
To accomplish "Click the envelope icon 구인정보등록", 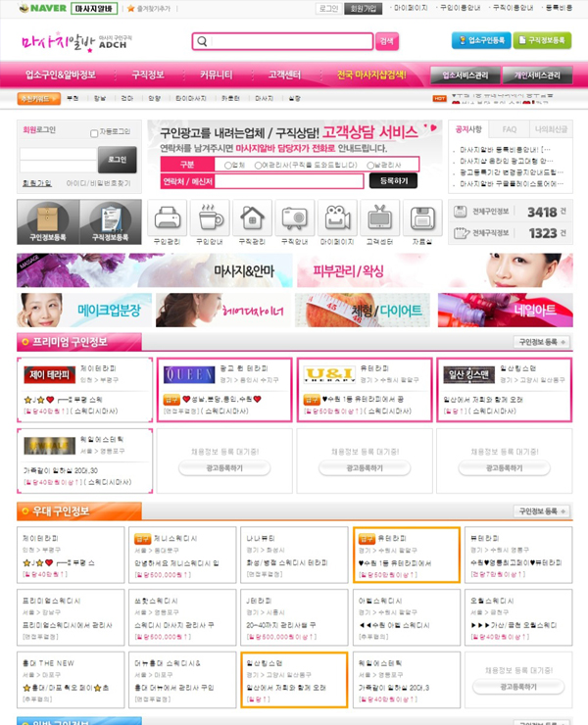I will [48, 221].
